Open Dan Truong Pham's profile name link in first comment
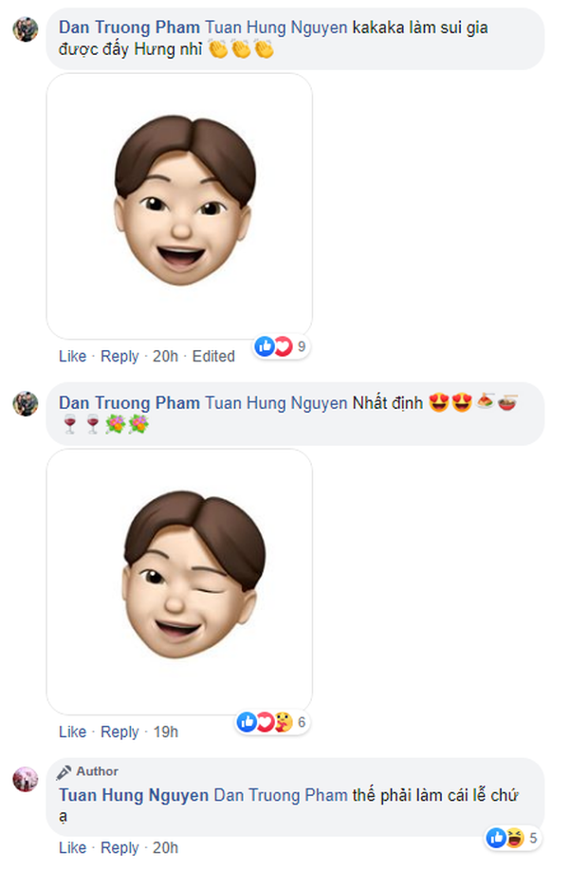The image size is (588, 871). [129, 28]
